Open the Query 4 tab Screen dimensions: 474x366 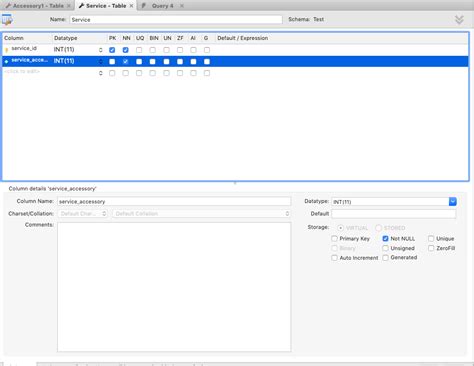coord(162,6)
